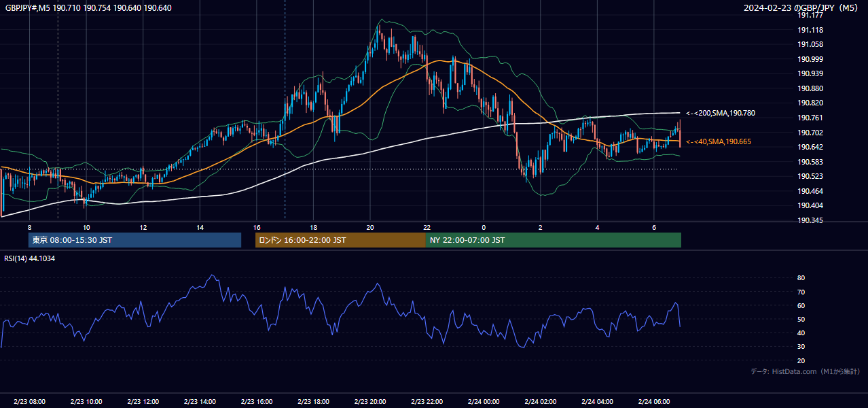Click the 2/24 00:00 time axis label

click(x=484, y=402)
